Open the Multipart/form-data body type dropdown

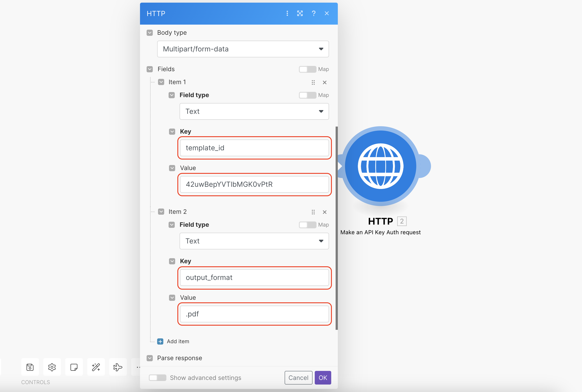click(243, 49)
